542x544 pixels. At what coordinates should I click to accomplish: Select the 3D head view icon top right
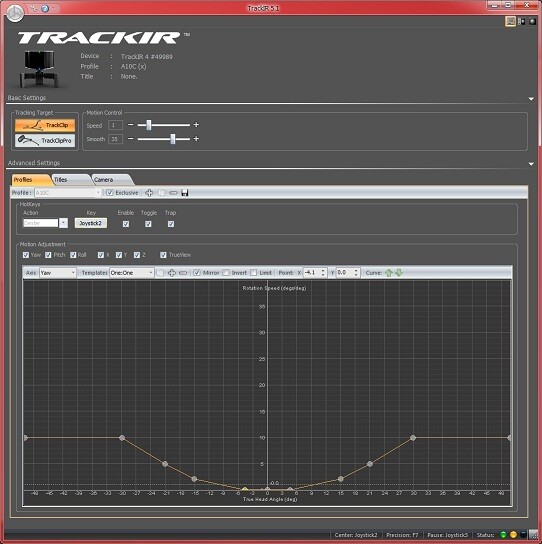pos(532,22)
